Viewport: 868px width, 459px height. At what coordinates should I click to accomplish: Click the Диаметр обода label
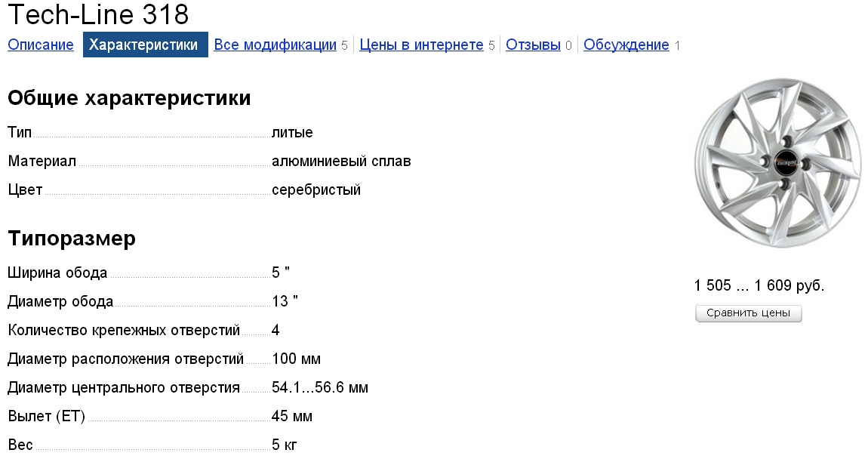coord(60,302)
